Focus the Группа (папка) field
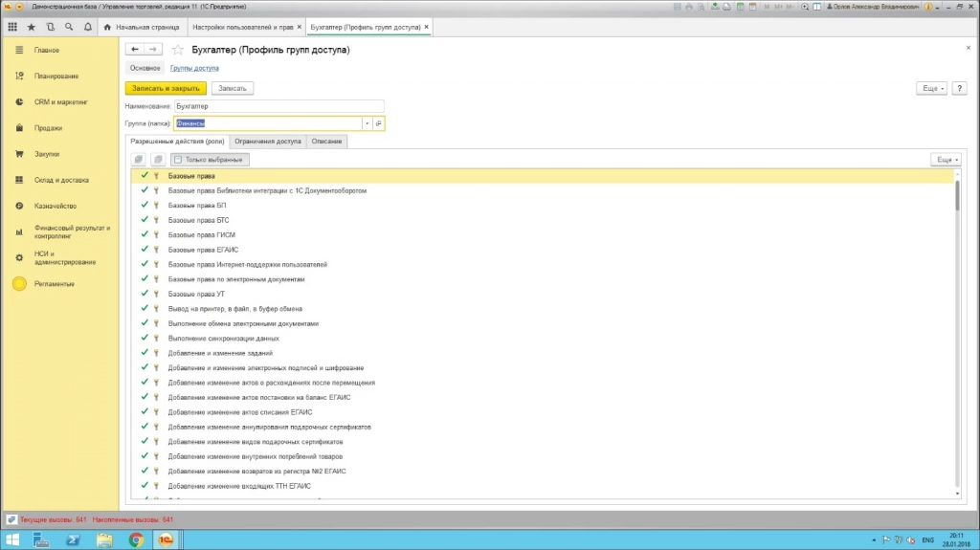This screenshot has height=550, width=980. pyautogui.click(x=268, y=123)
